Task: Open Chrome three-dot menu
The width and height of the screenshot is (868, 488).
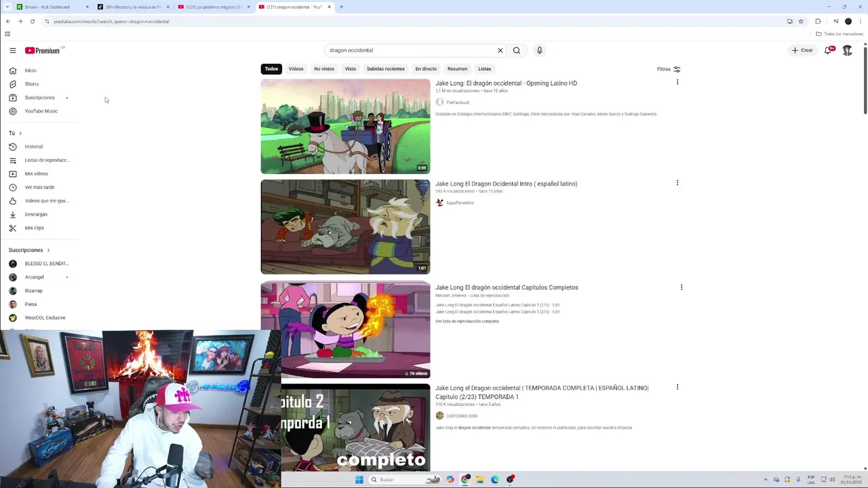Action: click(860, 21)
